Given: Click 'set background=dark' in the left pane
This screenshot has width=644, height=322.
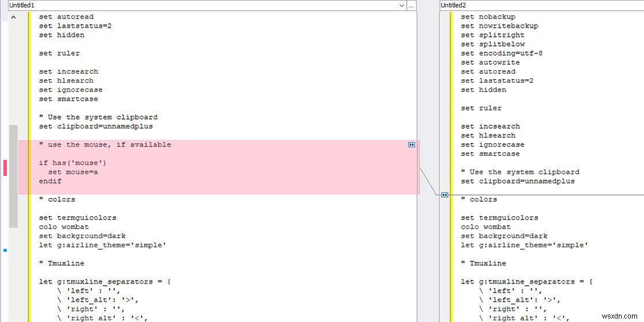Looking at the screenshot, I should pos(82,236).
